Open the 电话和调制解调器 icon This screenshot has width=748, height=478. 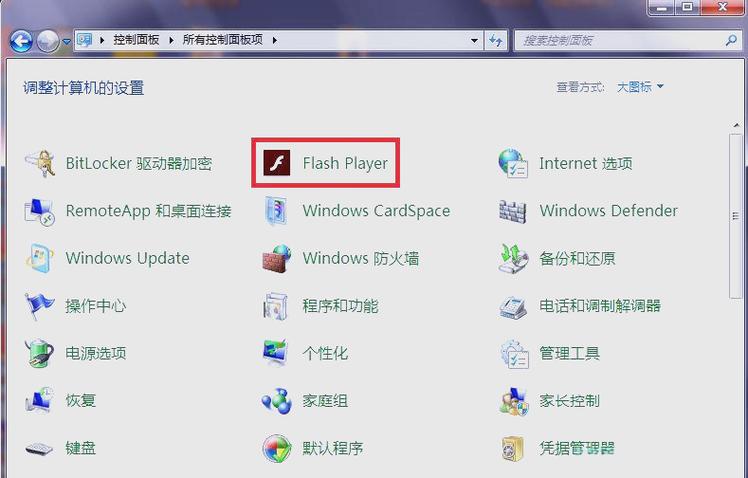click(x=513, y=307)
